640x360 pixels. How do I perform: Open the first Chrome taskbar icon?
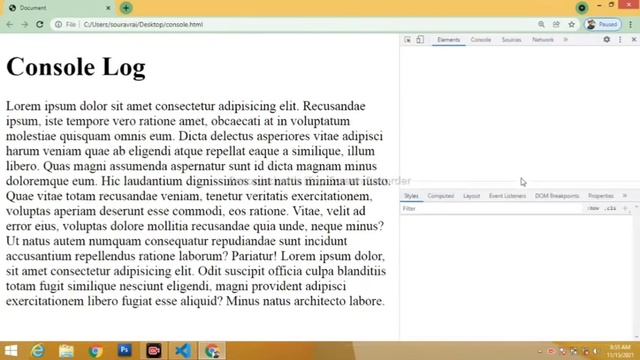tap(96, 351)
